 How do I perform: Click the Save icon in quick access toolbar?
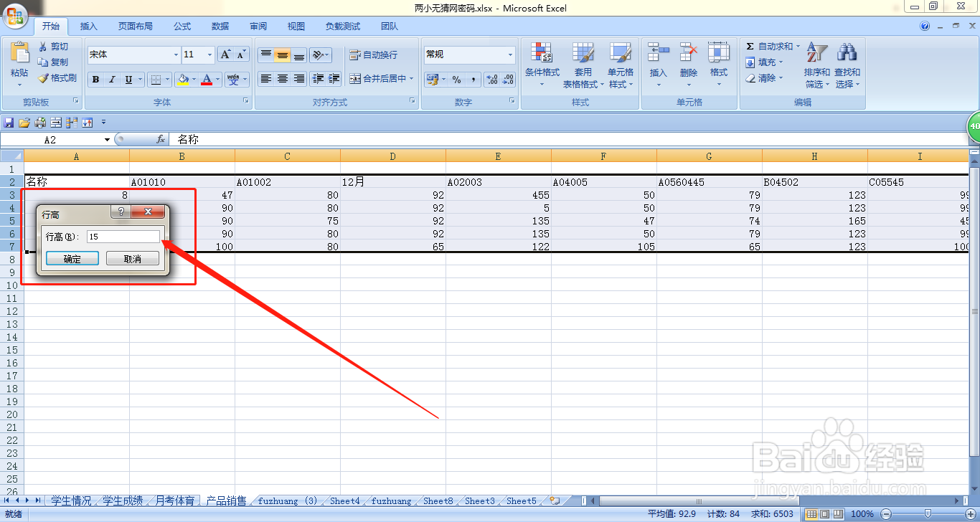[x=9, y=123]
